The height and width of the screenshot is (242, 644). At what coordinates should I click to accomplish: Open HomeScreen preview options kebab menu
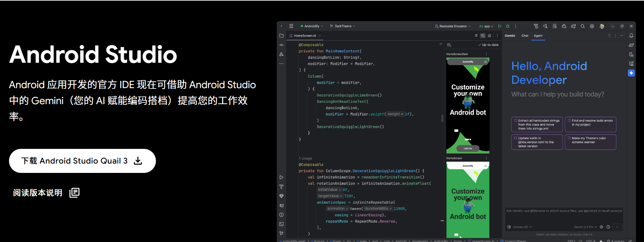click(486, 158)
